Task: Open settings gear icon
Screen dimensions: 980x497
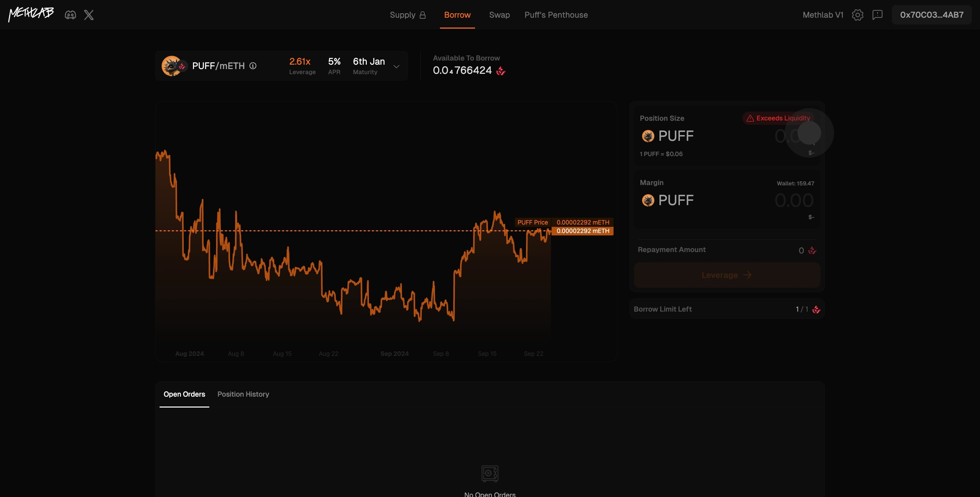Action: point(857,15)
